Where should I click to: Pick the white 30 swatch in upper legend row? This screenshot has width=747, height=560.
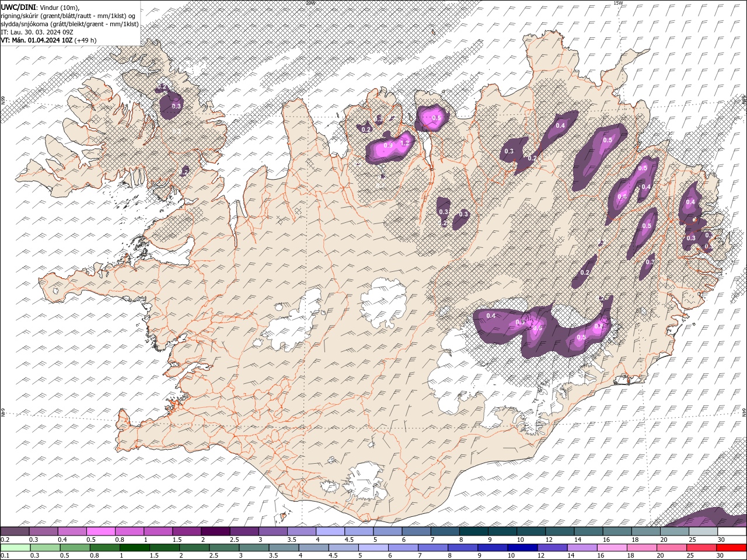732,531
